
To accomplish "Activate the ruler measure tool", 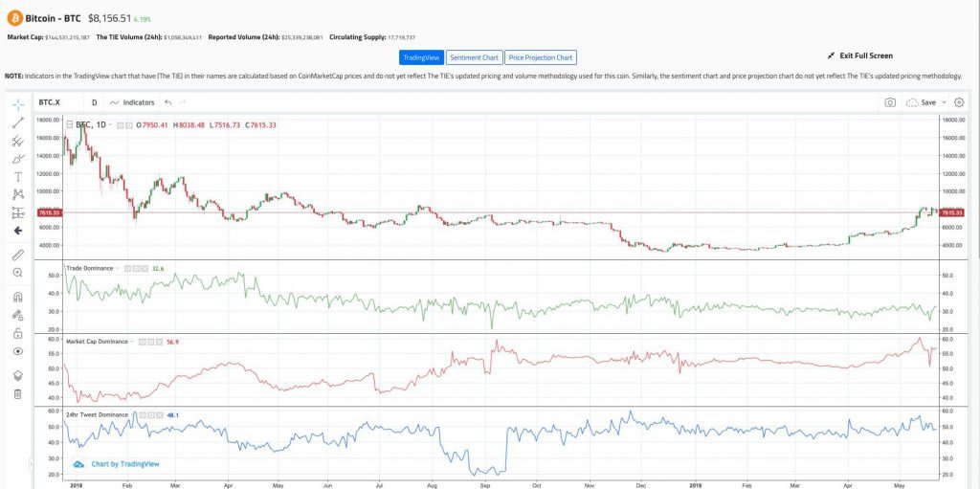I will click(x=17, y=255).
